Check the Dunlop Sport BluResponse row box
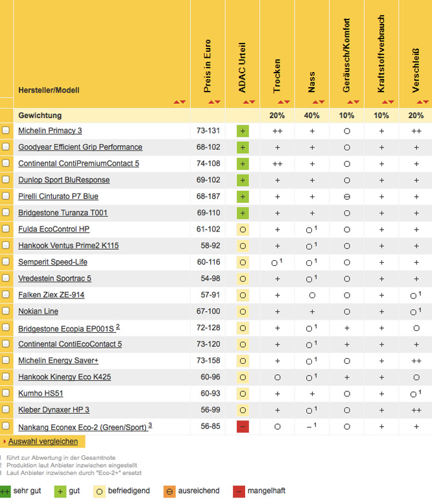Screen dimensions: 432x504 tap(6, 180)
